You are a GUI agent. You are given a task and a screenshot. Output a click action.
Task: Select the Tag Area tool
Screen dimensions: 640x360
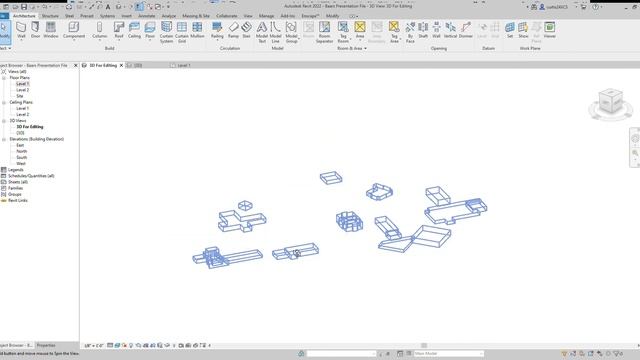(394, 32)
